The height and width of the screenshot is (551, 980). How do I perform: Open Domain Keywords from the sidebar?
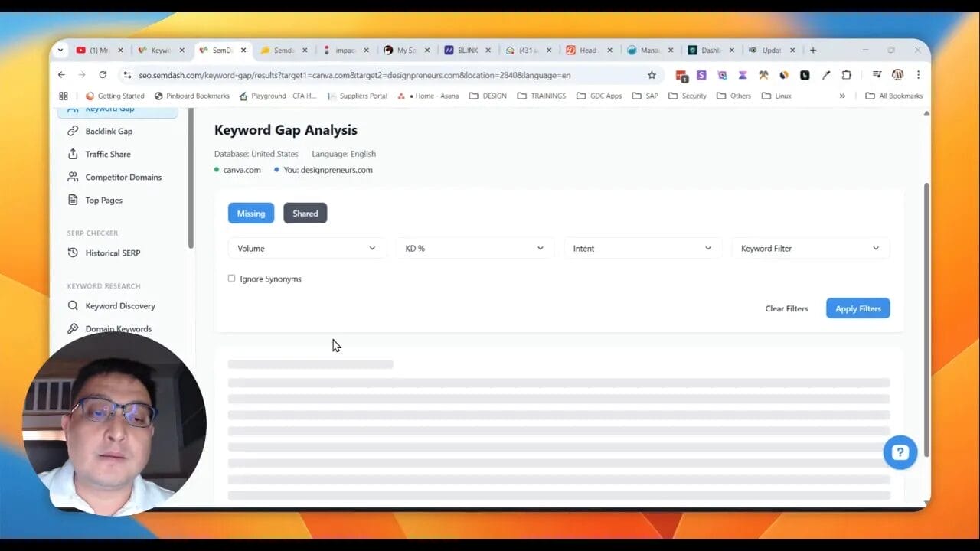[119, 328]
